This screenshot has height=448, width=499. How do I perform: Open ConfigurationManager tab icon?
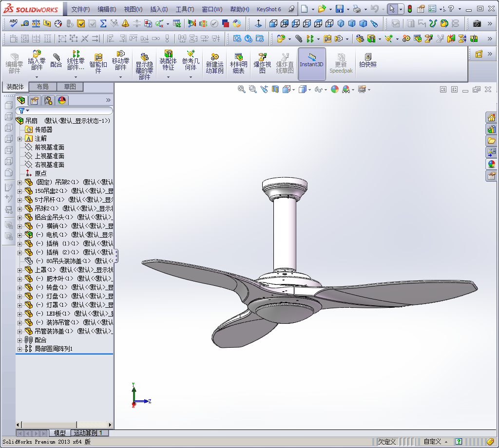[48, 100]
